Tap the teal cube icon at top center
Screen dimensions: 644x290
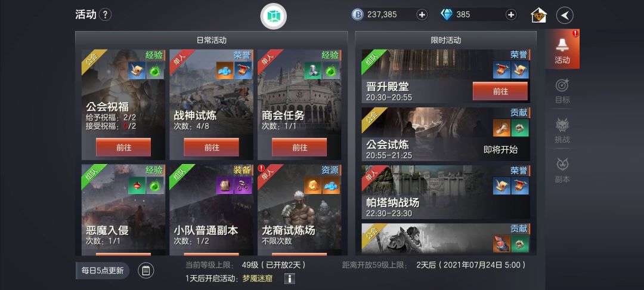[x=274, y=16]
